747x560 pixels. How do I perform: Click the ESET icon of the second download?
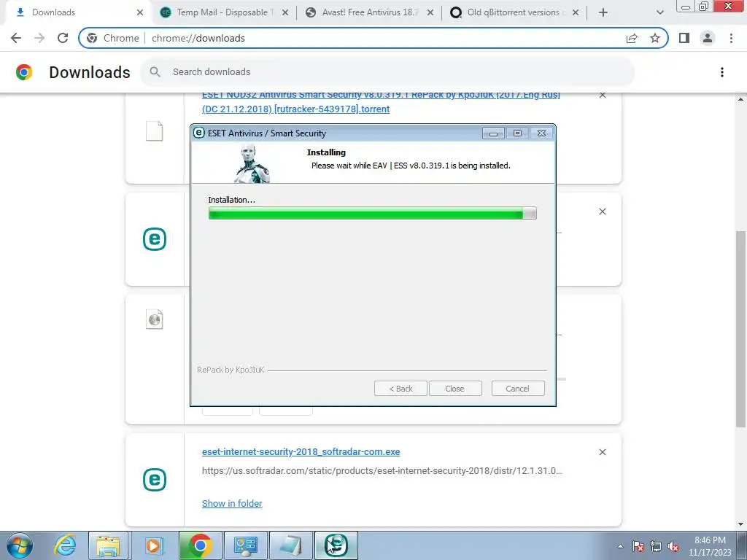155,239
